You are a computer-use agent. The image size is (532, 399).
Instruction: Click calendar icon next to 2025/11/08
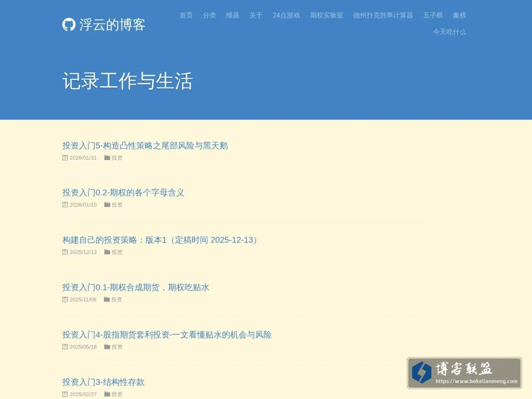(x=65, y=299)
